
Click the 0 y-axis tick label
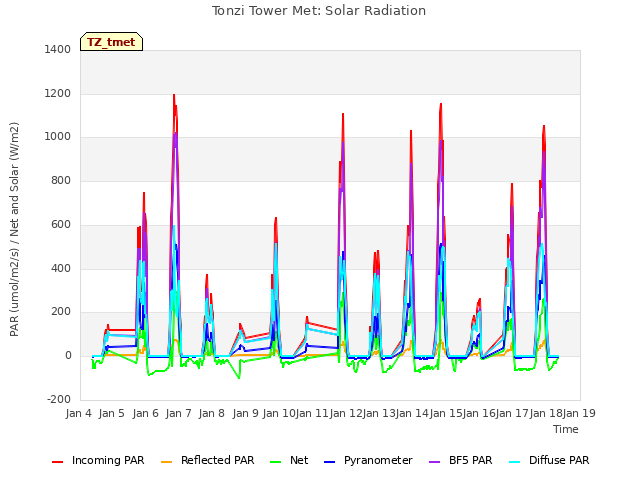click(68, 356)
